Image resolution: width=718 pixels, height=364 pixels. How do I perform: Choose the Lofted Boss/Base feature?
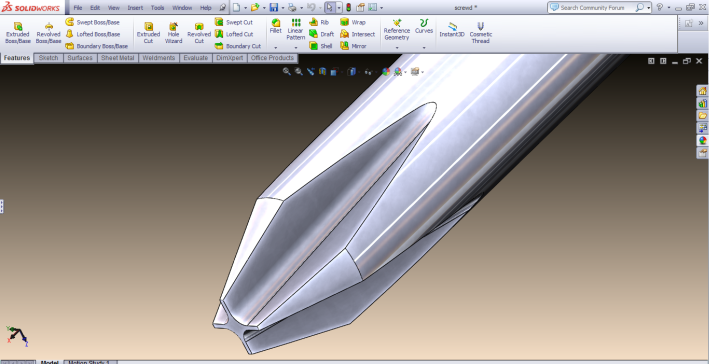(x=93, y=34)
